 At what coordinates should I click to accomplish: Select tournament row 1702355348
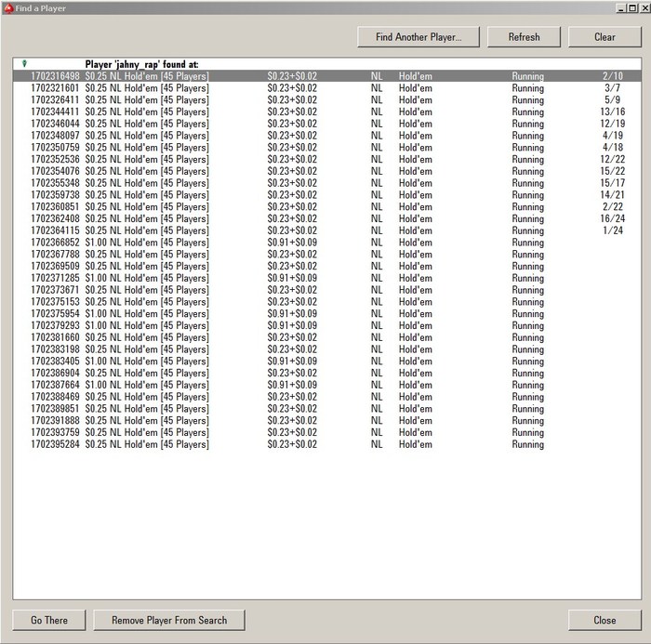tap(327, 183)
